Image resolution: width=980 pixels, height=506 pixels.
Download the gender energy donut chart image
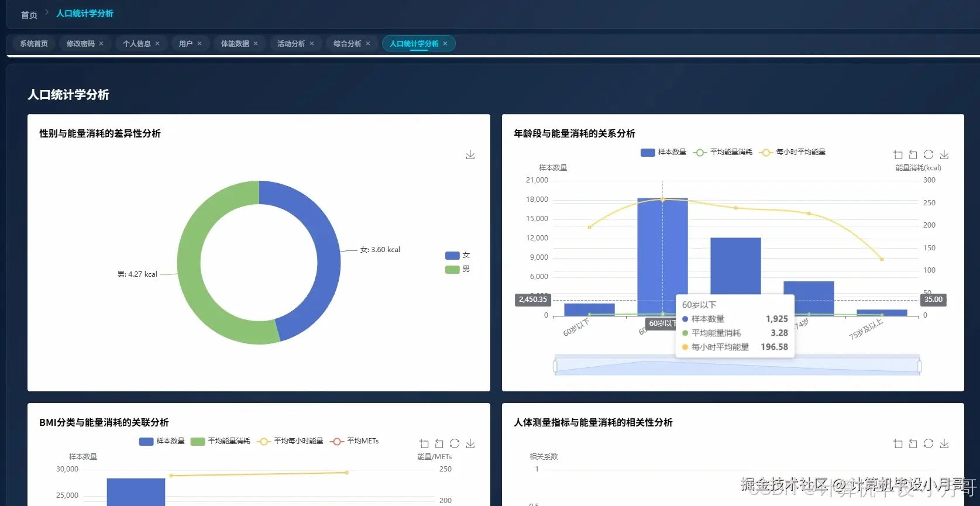(470, 155)
